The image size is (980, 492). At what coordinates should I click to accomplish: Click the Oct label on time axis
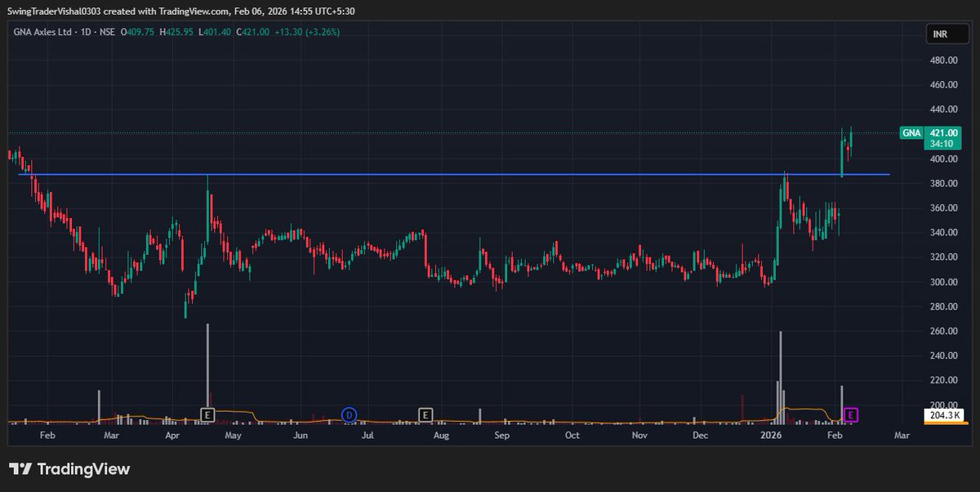[x=572, y=436]
